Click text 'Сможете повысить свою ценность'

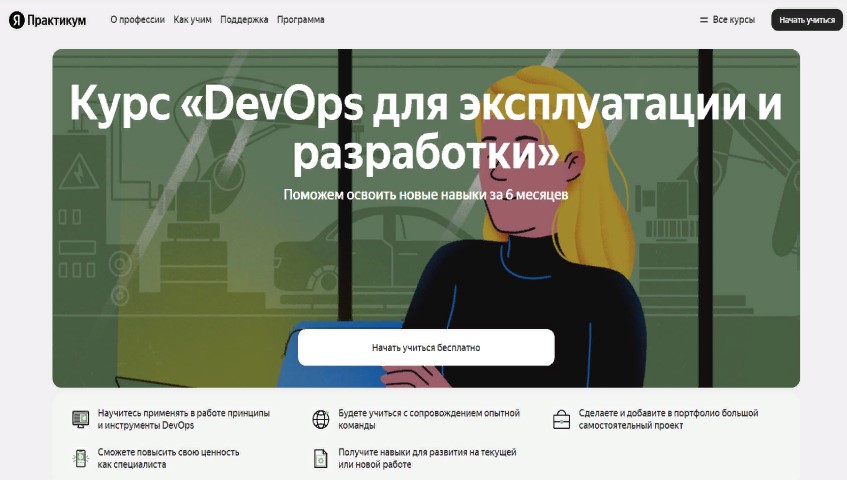click(169, 452)
